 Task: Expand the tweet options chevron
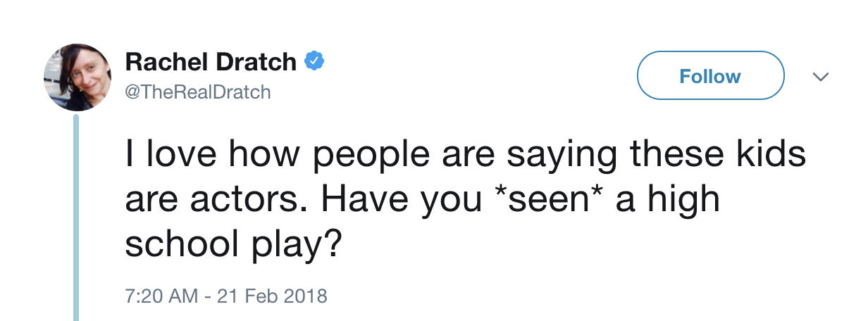click(821, 76)
